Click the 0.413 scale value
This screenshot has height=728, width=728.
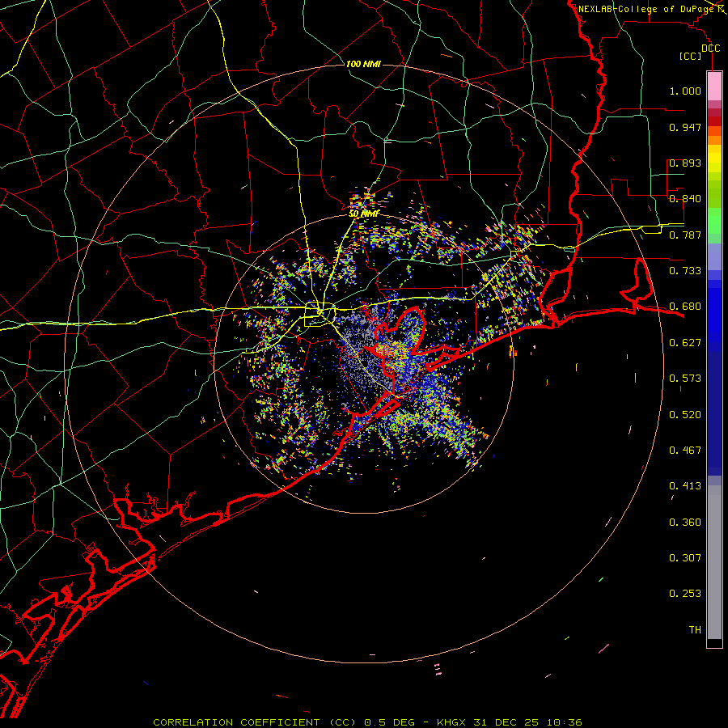pyautogui.click(x=685, y=486)
